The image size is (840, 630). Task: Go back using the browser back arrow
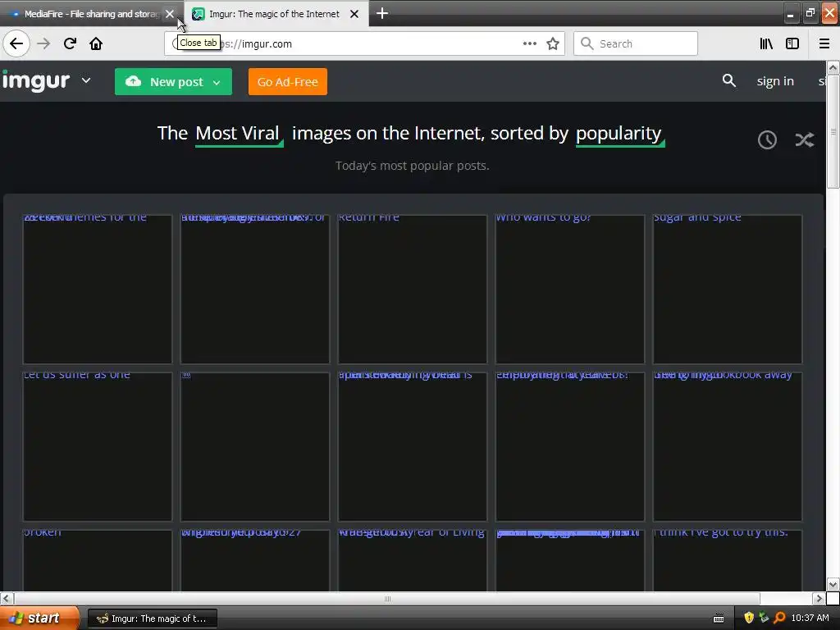coord(16,43)
